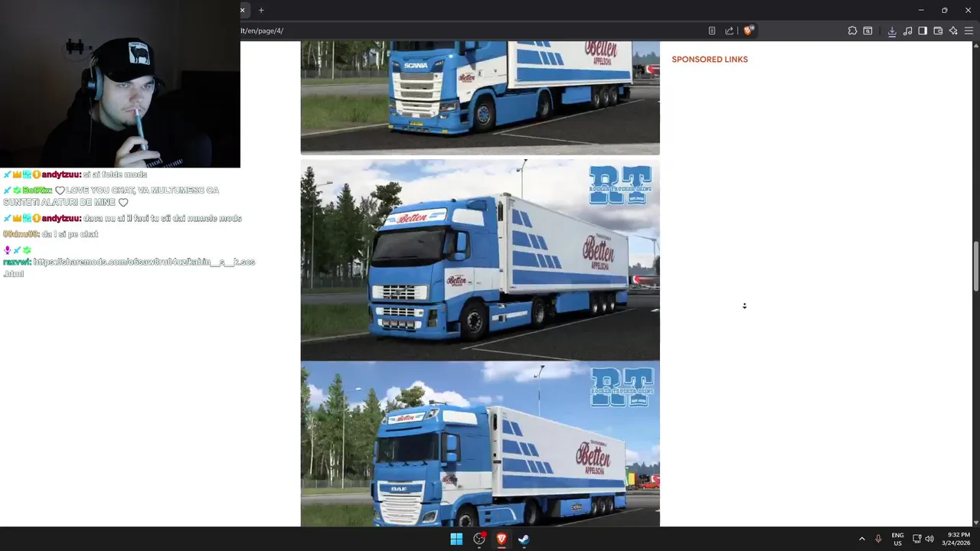Click the Sponsored Links heading
This screenshot has height=551, width=980.
pos(710,60)
